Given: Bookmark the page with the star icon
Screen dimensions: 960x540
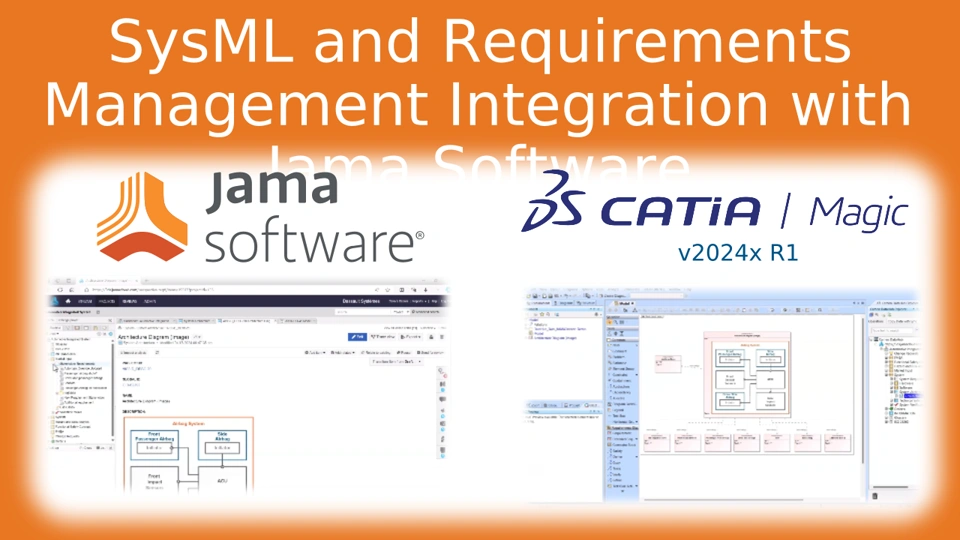Looking at the screenshot, I should click(x=388, y=290).
